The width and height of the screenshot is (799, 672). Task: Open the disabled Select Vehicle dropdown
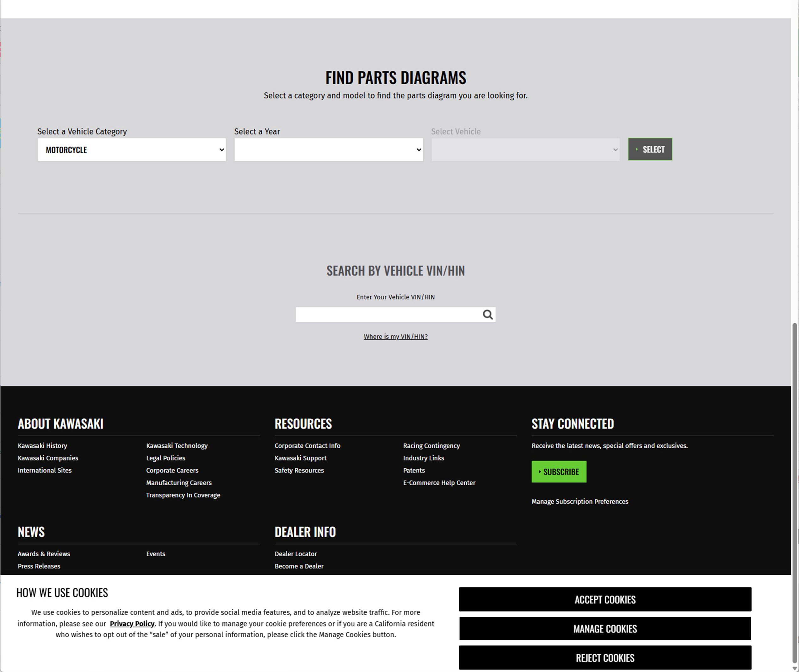point(525,150)
